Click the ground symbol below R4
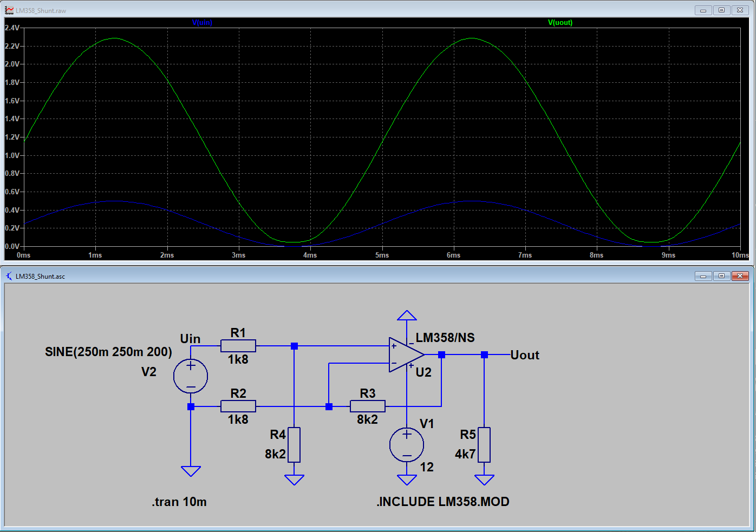This screenshot has height=532, width=756. 294,480
